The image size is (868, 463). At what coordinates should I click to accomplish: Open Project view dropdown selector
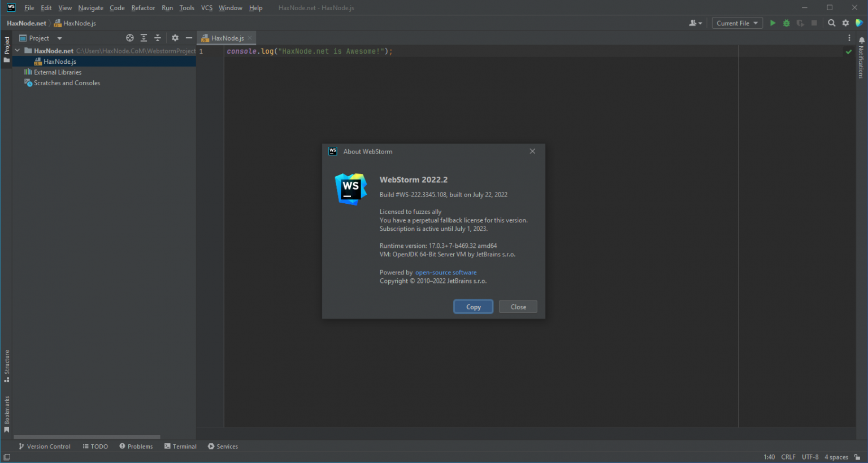click(41, 38)
